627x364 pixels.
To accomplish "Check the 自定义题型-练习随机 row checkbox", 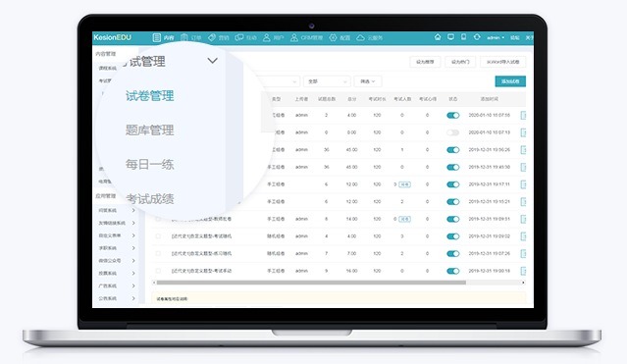I will point(158,253).
